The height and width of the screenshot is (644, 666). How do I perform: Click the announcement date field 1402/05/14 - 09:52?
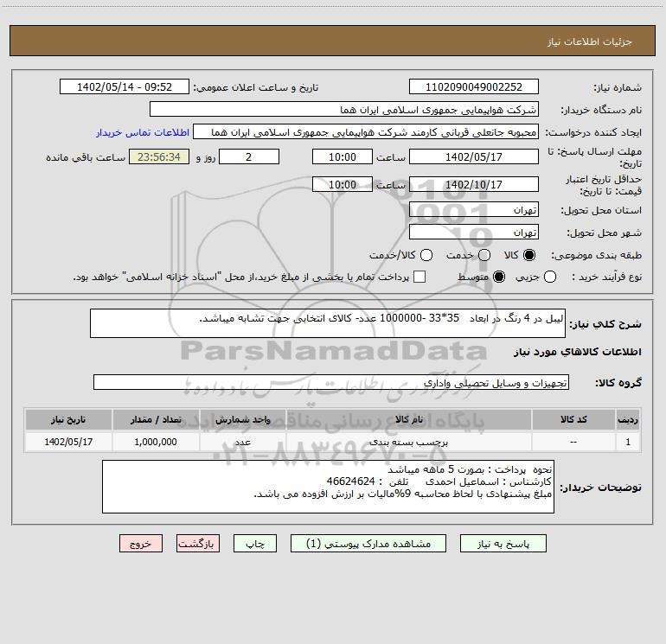coord(125,86)
